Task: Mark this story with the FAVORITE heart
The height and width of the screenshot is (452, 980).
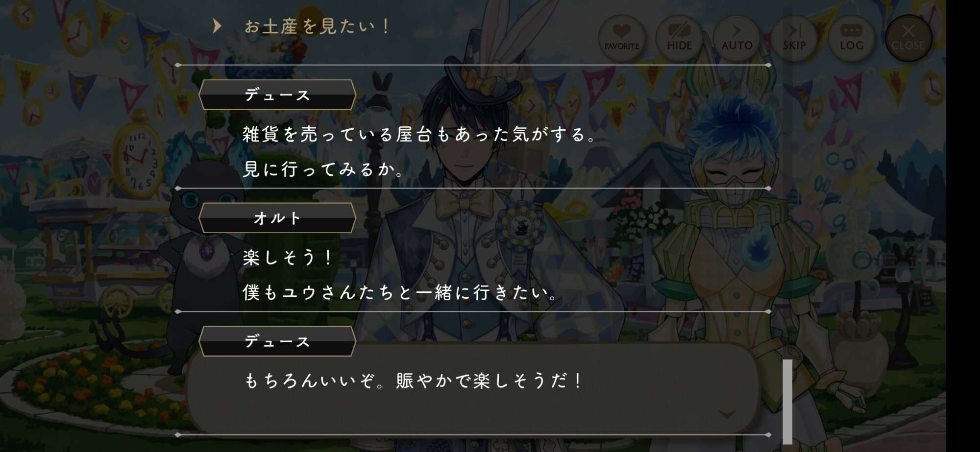Action: pyautogui.click(x=621, y=38)
